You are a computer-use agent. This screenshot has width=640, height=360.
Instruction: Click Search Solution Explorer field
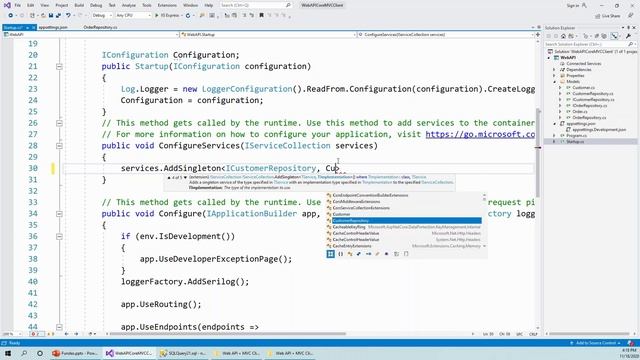[590, 44]
